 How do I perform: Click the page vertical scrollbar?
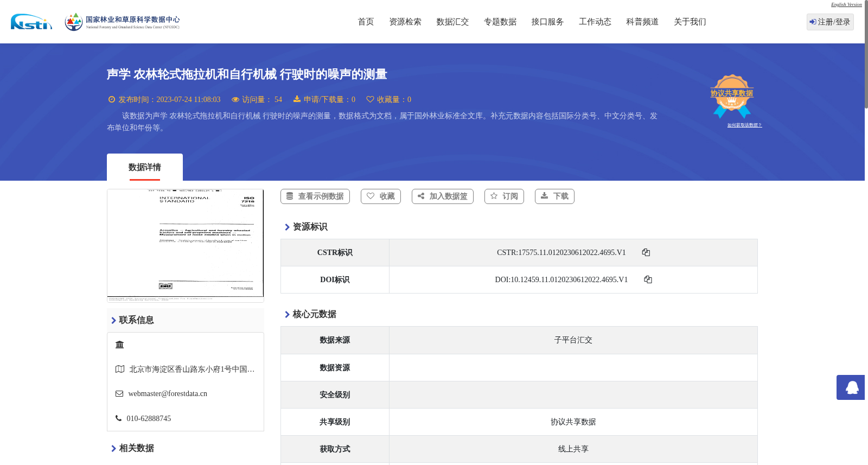tap(866, 54)
